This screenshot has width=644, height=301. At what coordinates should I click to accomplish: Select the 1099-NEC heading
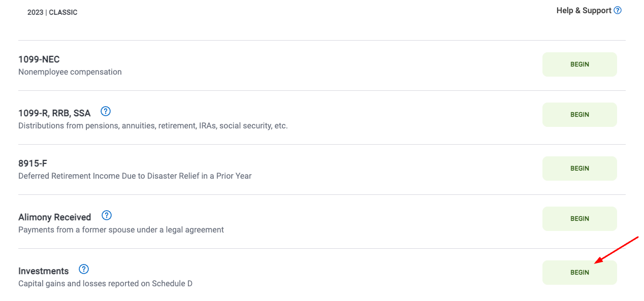(39, 59)
